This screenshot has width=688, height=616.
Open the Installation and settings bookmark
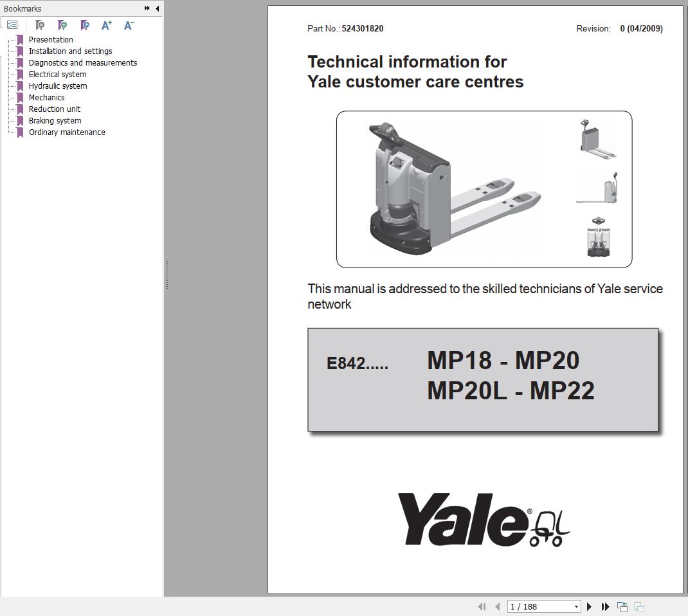[x=70, y=51]
